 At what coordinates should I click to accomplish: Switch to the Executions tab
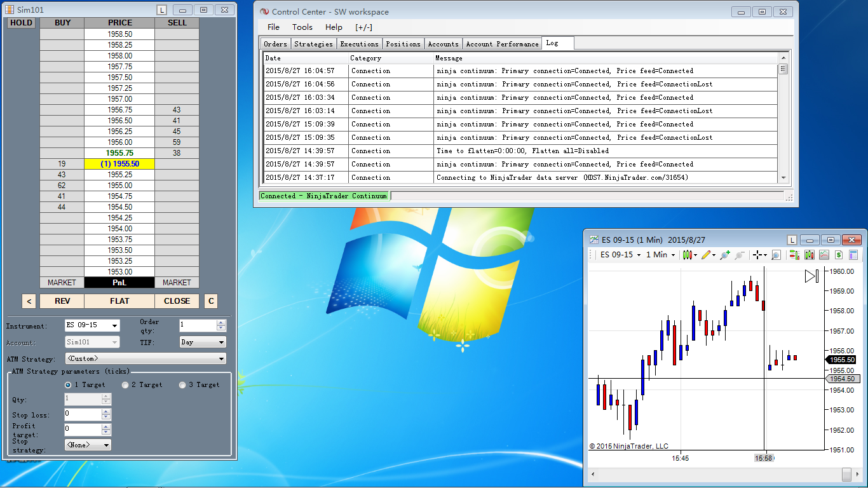360,44
